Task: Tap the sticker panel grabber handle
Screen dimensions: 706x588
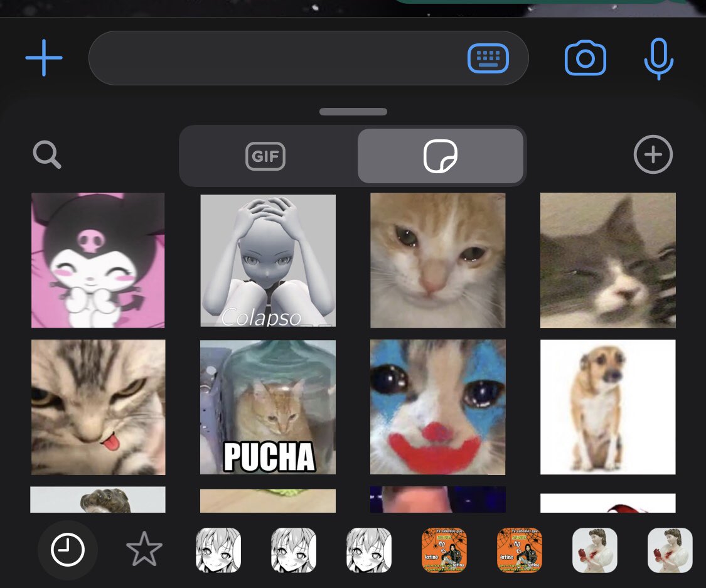Action: [x=353, y=112]
